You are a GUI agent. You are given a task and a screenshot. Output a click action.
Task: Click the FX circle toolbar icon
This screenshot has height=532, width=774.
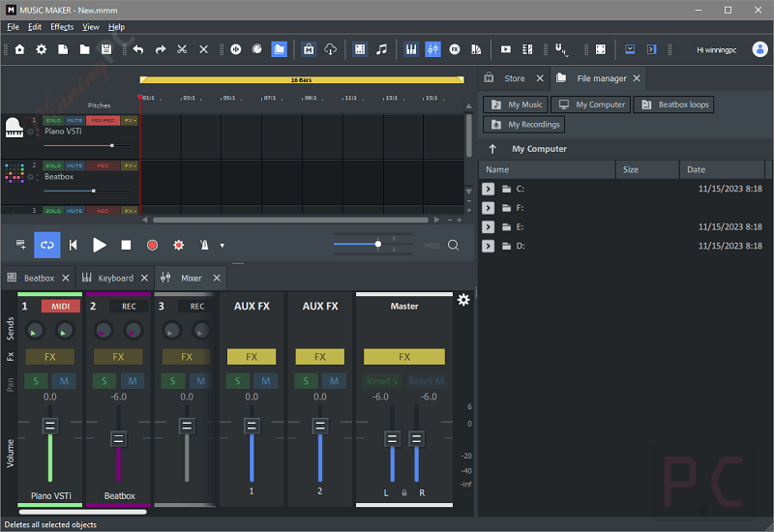click(455, 49)
